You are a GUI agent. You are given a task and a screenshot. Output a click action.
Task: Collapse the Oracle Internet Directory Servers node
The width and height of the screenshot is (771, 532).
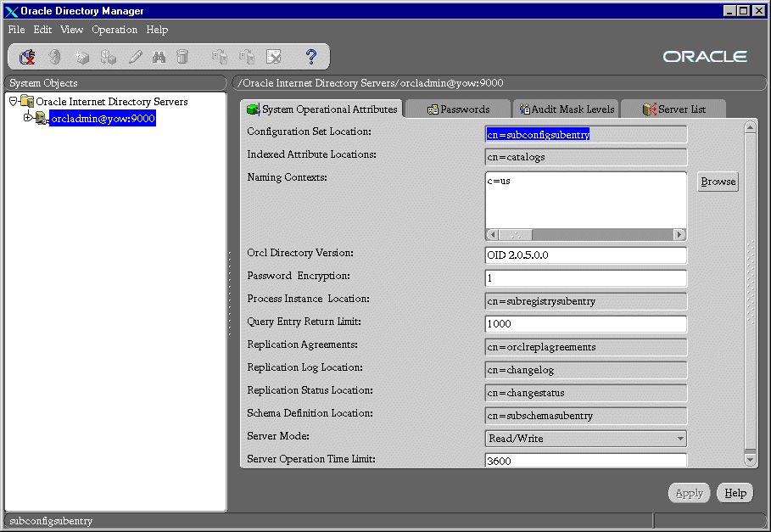(x=14, y=101)
